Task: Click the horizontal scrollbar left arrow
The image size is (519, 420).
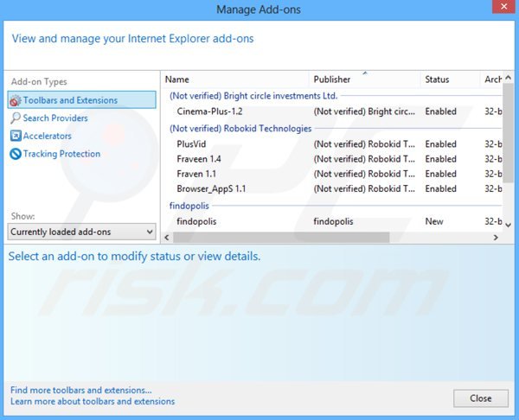Action: click(x=167, y=238)
